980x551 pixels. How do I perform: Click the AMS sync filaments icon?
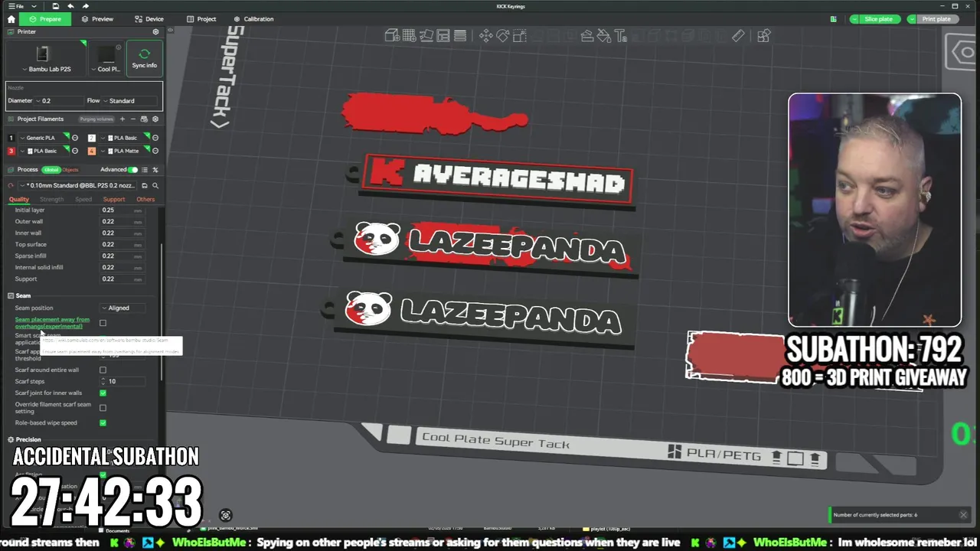(144, 119)
